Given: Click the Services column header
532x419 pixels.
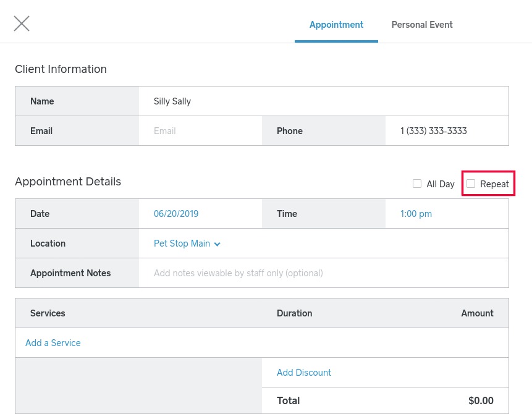Looking at the screenshot, I should [x=48, y=313].
